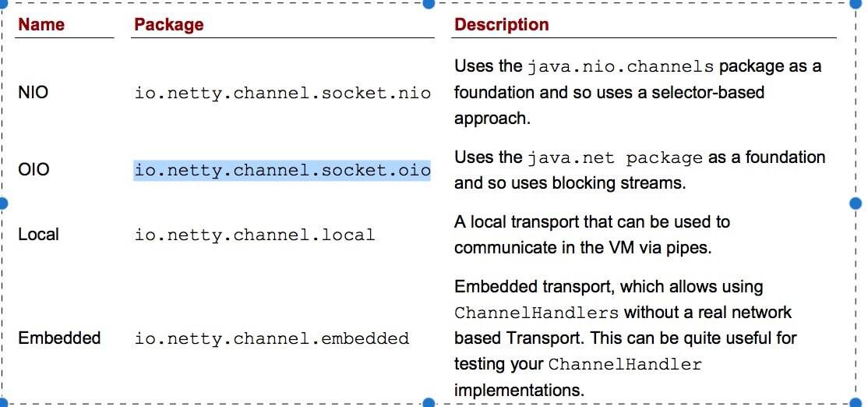Click the Name column header
Viewport: 868px width, 407px height.
[x=41, y=24]
